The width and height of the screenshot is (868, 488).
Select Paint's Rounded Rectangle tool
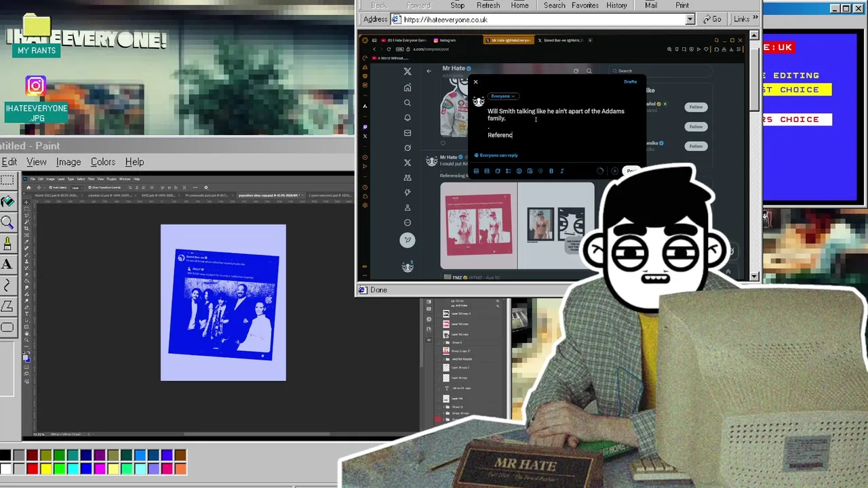(x=7, y=327)
